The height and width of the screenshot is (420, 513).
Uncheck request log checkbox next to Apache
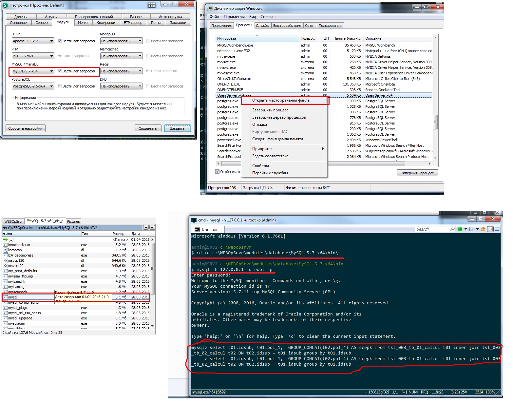click(x=60, y=41)
